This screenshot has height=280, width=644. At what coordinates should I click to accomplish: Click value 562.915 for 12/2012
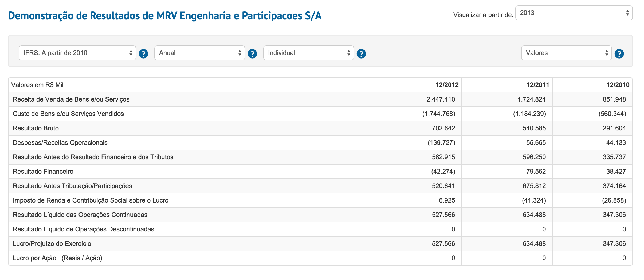click(x=443, y=157)
